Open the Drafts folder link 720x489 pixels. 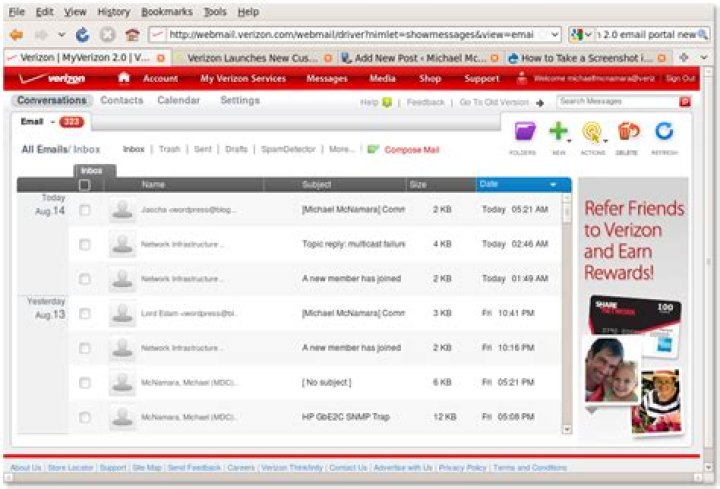[x=236, y=149]
